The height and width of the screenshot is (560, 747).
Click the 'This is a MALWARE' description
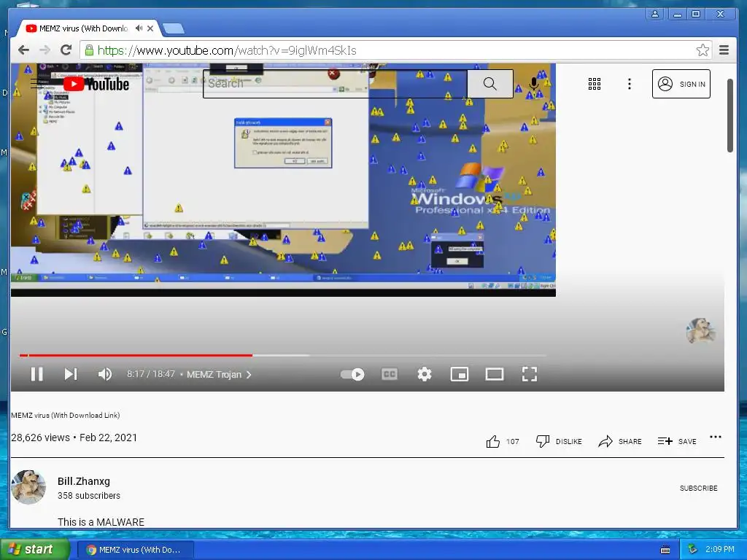[101, 522]
